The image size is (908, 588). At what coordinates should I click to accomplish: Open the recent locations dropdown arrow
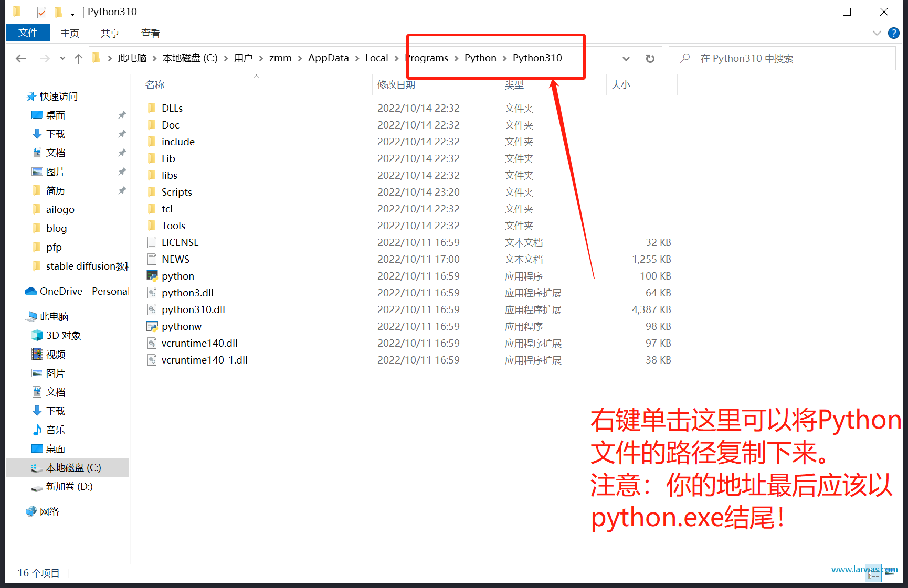pyautogui.click(x=62, y=58)
